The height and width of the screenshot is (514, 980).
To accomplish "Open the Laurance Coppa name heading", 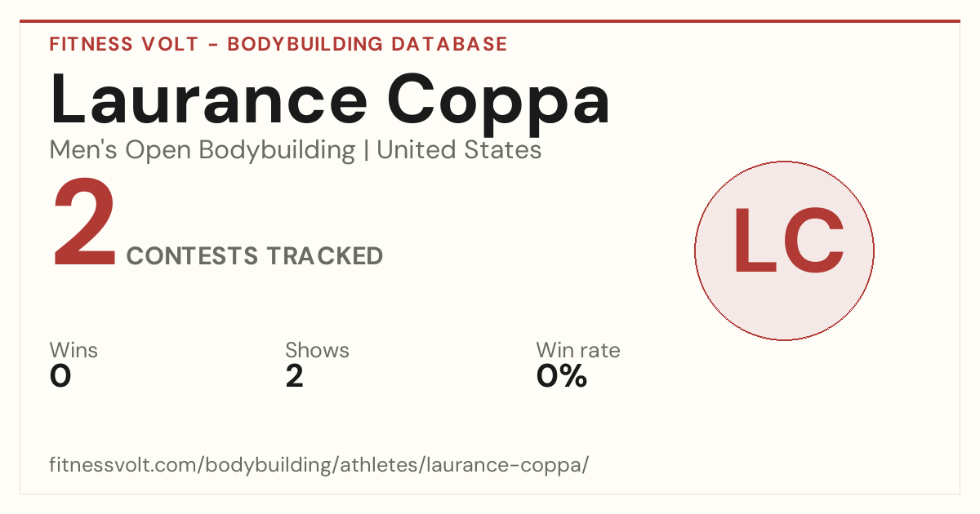I will click(x=330, y=101).
